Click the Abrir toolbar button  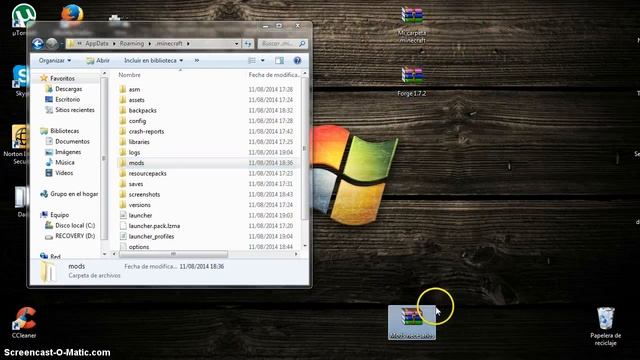click(x=98, y=60)
